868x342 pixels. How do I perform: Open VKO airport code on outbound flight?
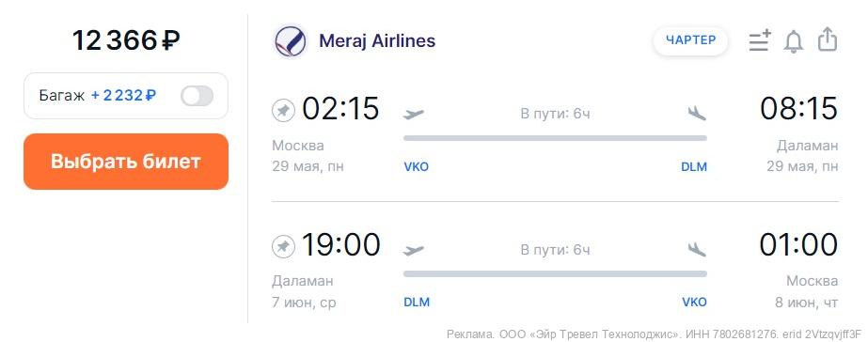coord(417,166)
